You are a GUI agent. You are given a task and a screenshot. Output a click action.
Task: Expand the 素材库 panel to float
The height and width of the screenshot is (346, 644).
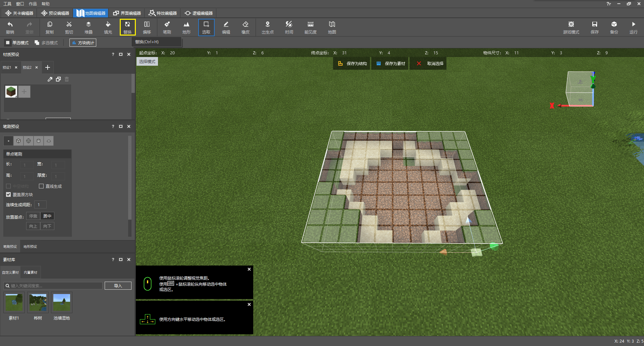click(x=121, y=259)
